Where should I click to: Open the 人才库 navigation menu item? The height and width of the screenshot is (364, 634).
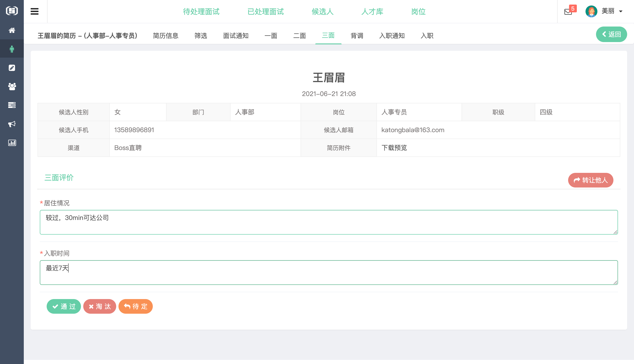(372, 11)
